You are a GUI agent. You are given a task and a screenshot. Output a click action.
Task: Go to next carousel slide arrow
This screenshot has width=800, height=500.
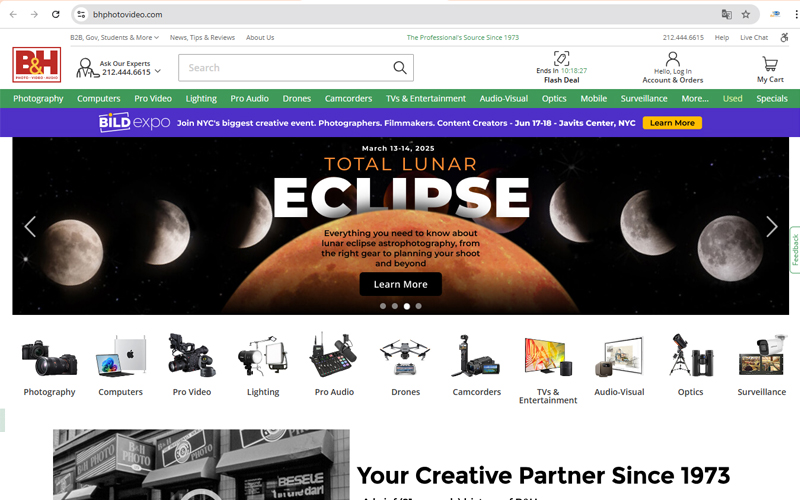[x=771, y=227]
